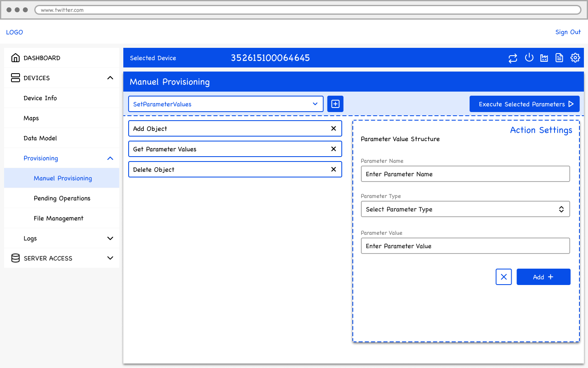Remove the Get Parameter Values row

[334, 149]
